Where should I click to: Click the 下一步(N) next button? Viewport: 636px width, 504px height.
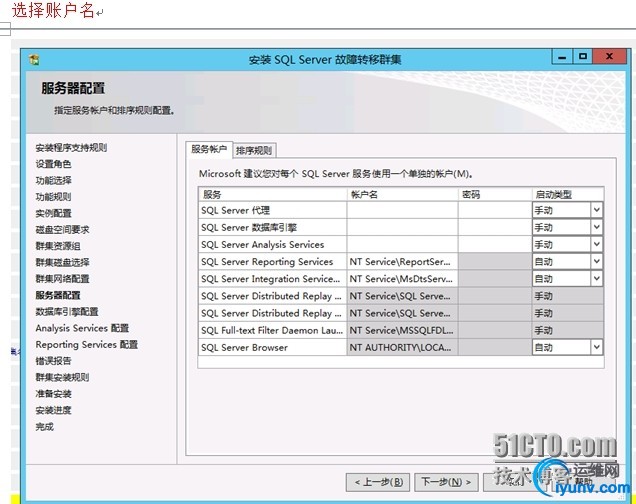(x=446, y=482)
